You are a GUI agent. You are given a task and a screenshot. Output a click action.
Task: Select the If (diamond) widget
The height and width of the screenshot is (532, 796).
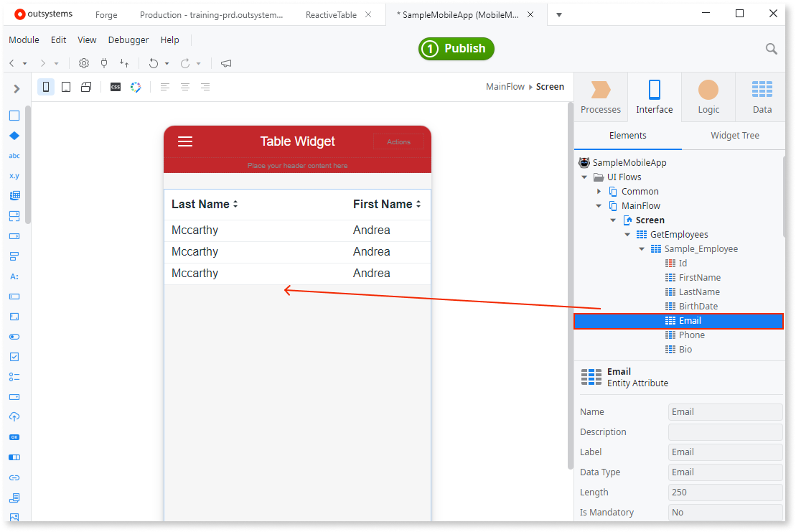[14, 136]
